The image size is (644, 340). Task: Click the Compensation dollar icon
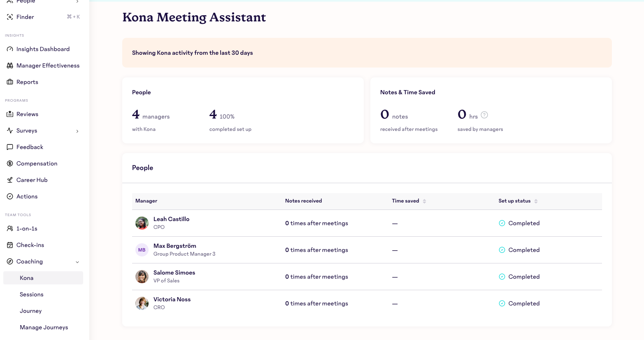(10, 163)
